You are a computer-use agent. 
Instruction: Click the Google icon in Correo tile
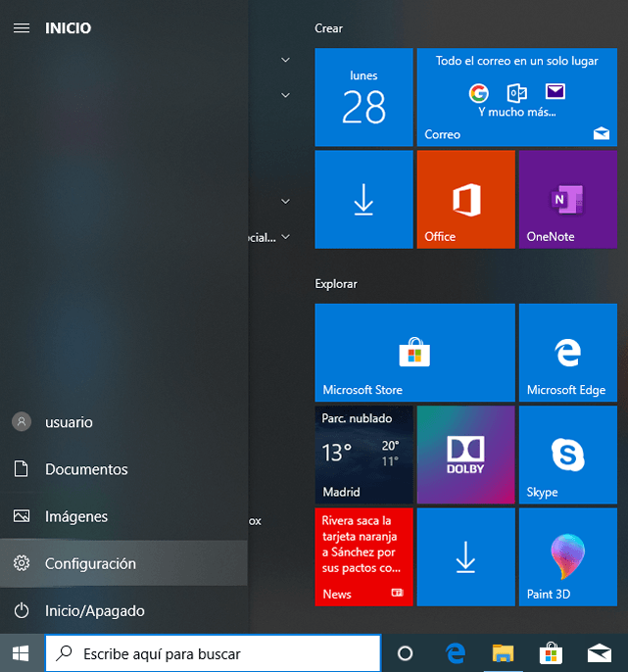pyautogui.click(x=479, y=93)
